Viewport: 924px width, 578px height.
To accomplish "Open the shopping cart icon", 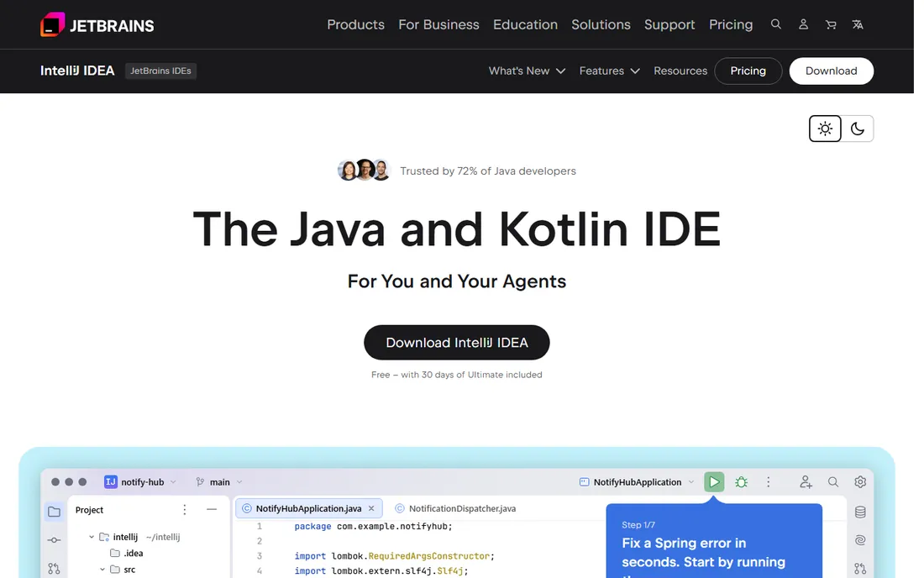I will 831,24.
